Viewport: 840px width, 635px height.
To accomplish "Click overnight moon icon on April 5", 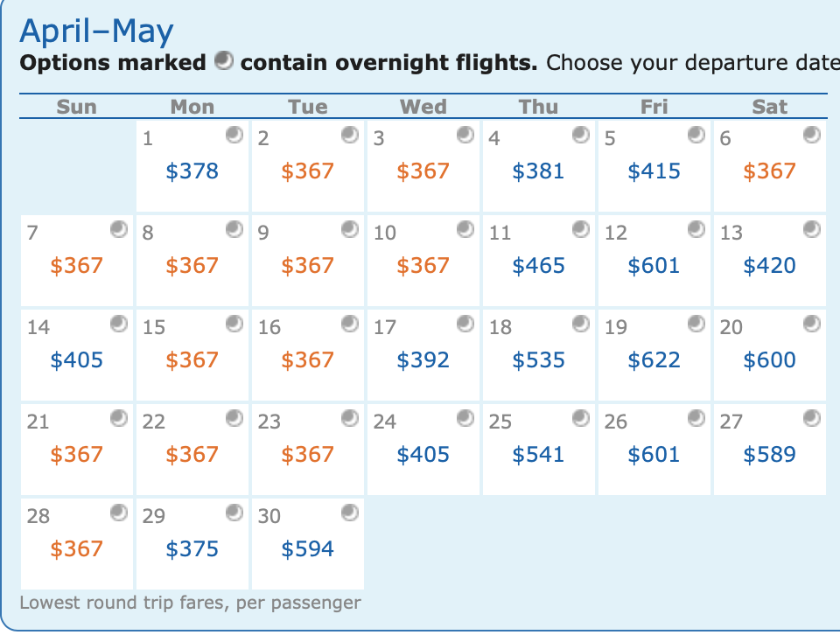I will pos(696,135).
